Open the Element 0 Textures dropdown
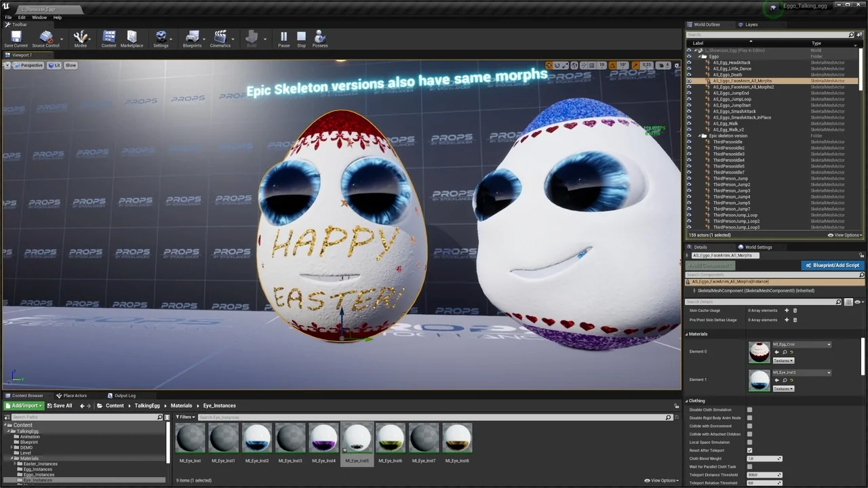Screen dimensions: 868x488 (783, 361)
